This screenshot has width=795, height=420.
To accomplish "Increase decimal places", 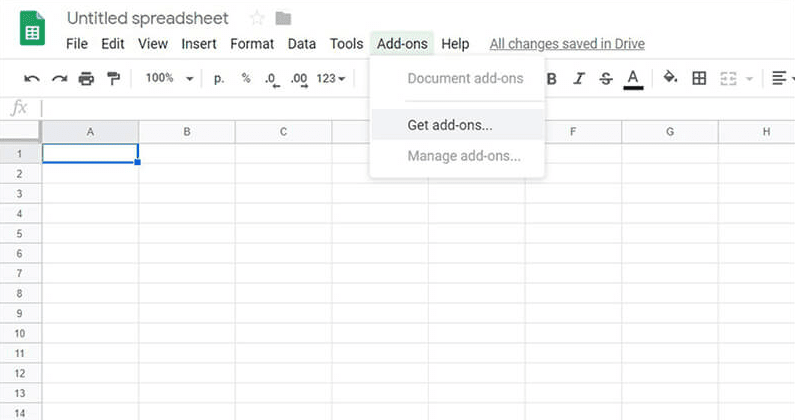I will pos(299,80).
